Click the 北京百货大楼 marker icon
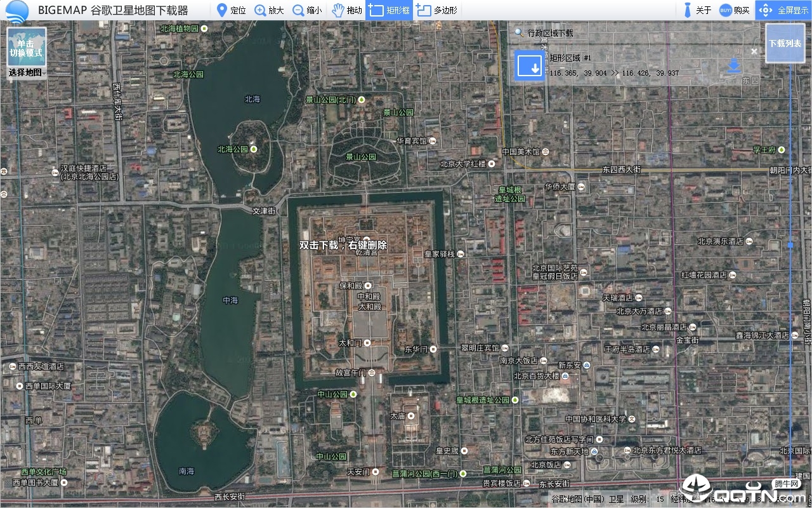Viewport: 812px width, 508px height. pyautogui.click(x=566, y=376)
